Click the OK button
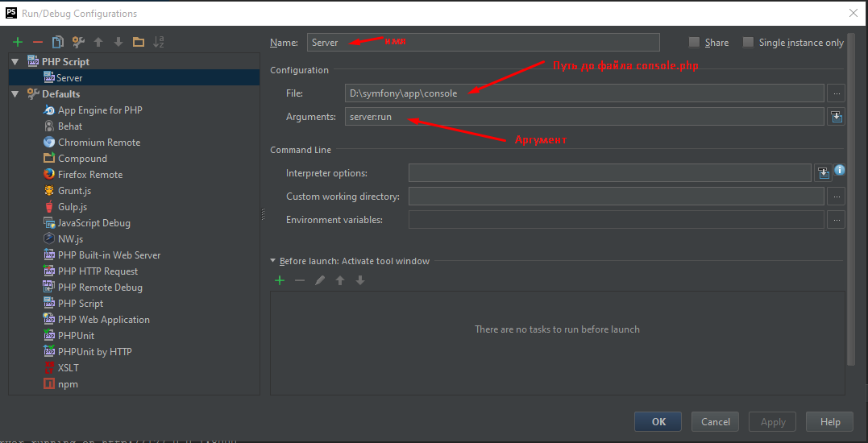The height and width of the screenshot is (443, 868). (x=658, y=421)
